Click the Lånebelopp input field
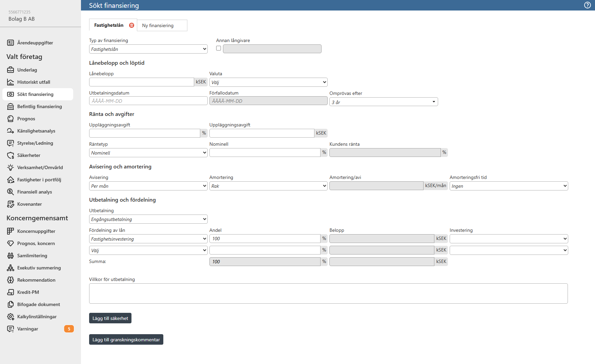This screenshot has width=595, height=364. (141, 82)
